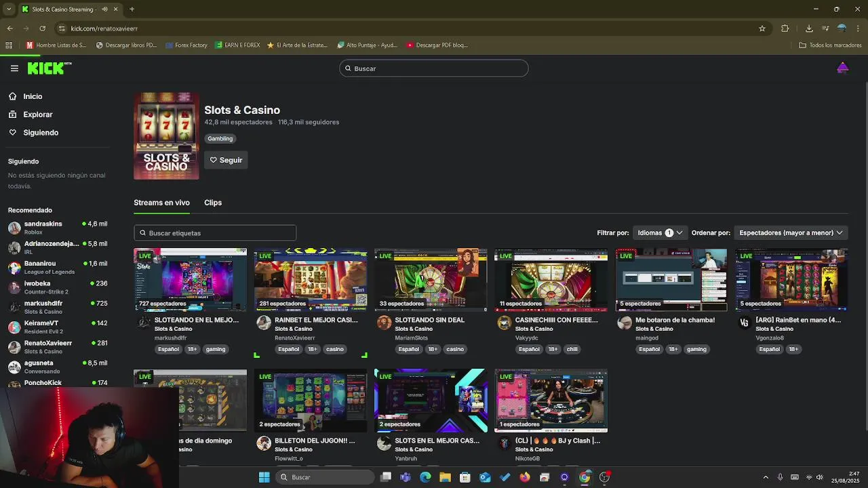Open Espectadores (mayor a menor) sort dropdown
This screenshot has width=868, height=488.
coord(791,232)
